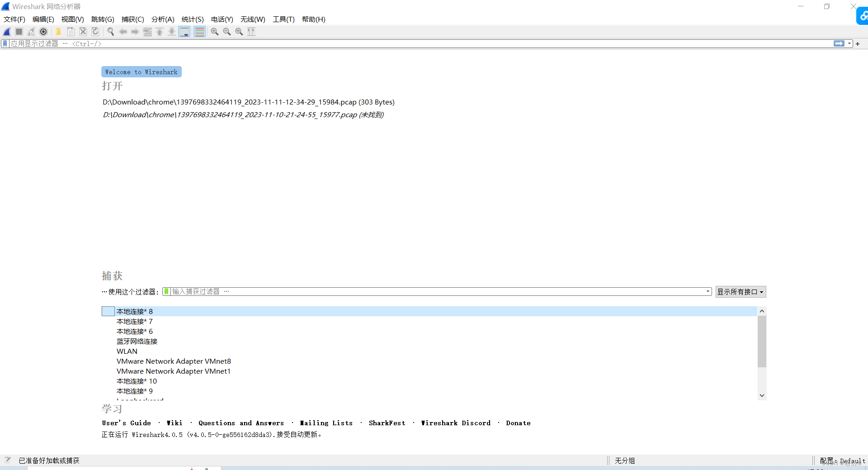868x470 pixels.
Task: Select VMware Network Adapter VMnet1
Action: tap(429, 371)
